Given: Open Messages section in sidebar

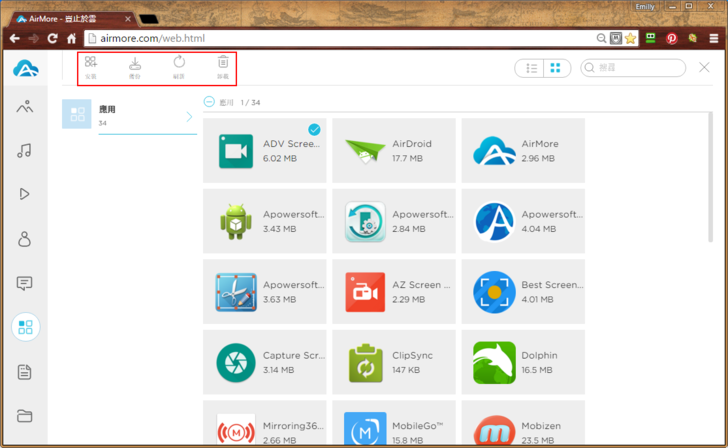Looking at the screenshot, I should (x=24, y=283).
